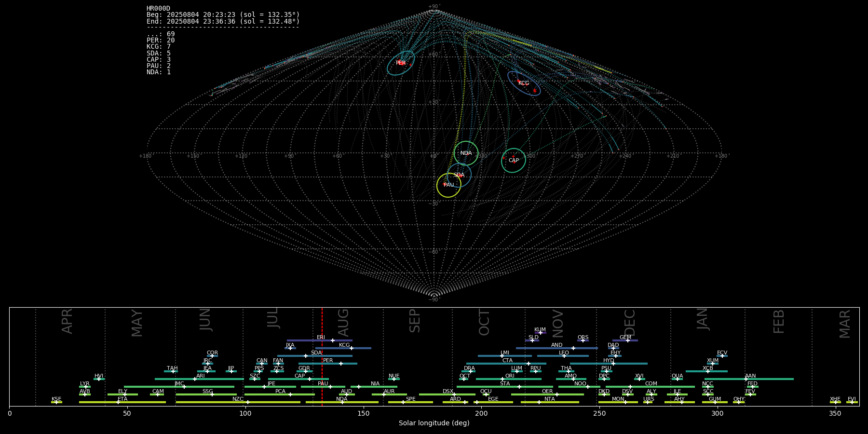Click the EVI shower marker in timeline
This screenshot has height=434, width=868.
[x=852, y=402]
